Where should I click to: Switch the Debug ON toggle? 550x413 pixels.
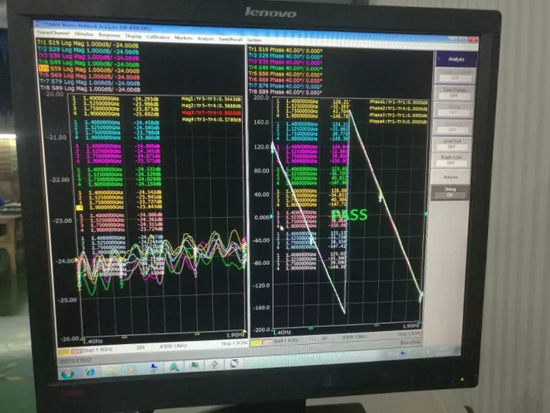(450, 192)
